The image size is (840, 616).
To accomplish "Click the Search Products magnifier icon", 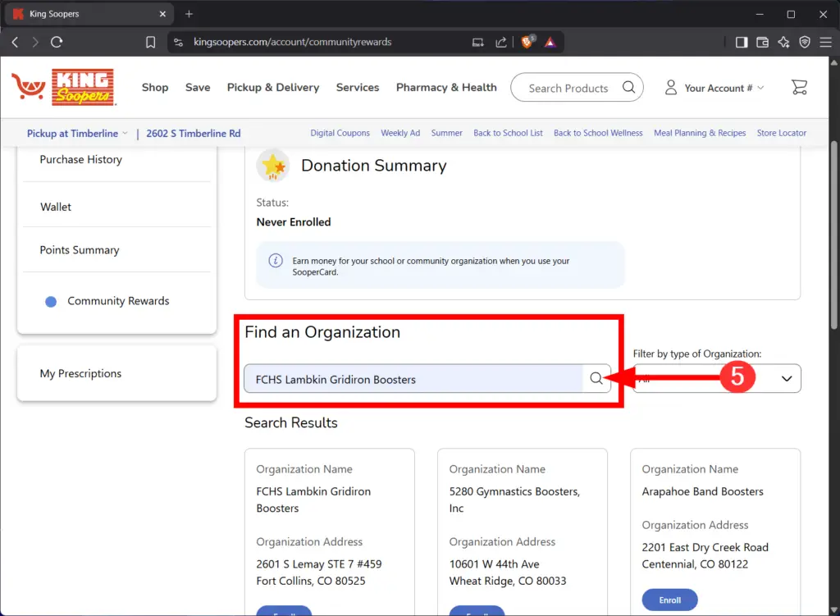I will point(629,87).
